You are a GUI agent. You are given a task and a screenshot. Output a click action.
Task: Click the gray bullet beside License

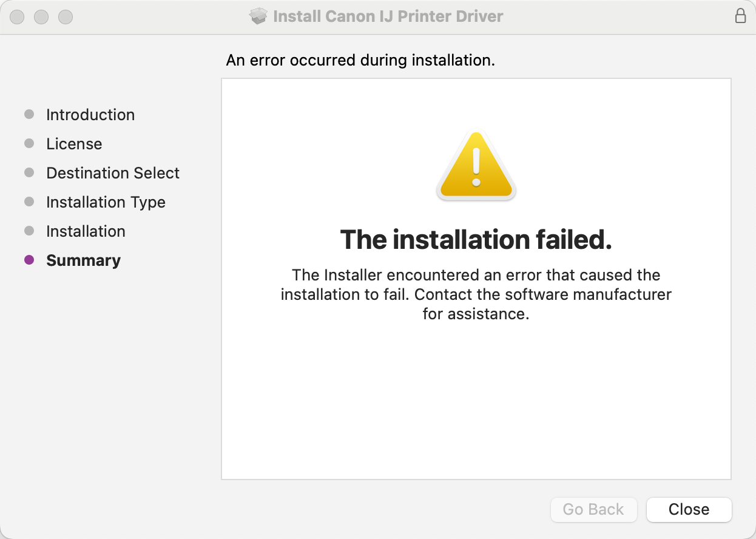(x=29, y=144)
